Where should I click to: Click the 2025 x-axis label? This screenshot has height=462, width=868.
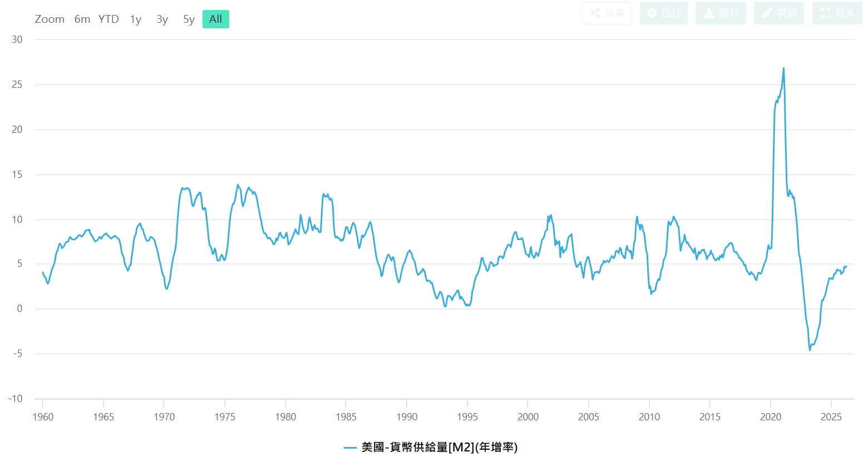click(831, 417)
